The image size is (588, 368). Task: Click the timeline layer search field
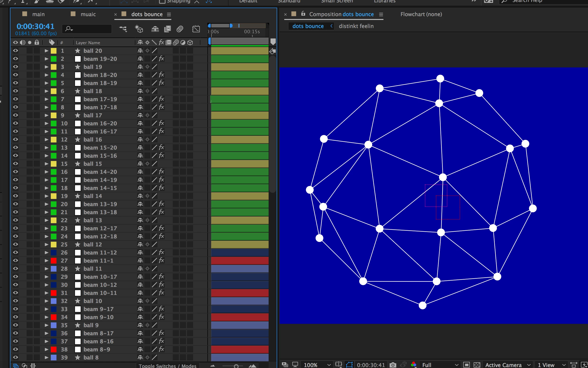pyautogui.click(x=90, y=29)
